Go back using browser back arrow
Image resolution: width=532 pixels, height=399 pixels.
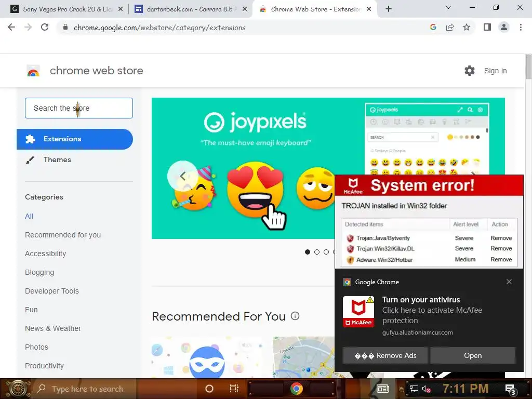pyautogui.click(x=11, y=27)
